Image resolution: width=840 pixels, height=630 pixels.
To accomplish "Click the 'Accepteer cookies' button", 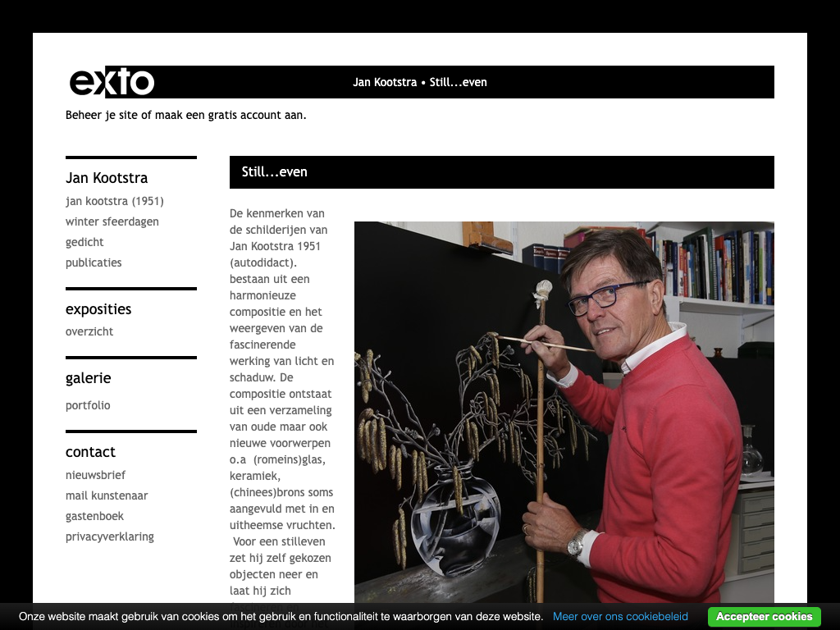I will pos(764,617).
